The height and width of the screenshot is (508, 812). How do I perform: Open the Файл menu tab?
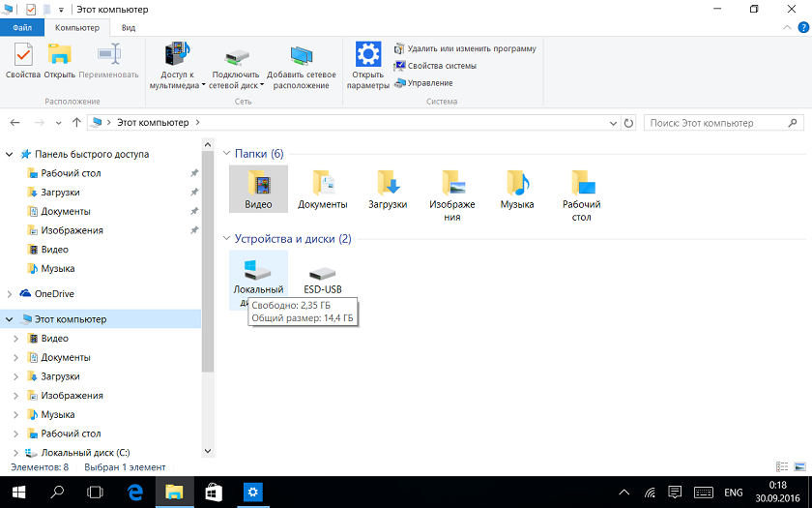22,28
